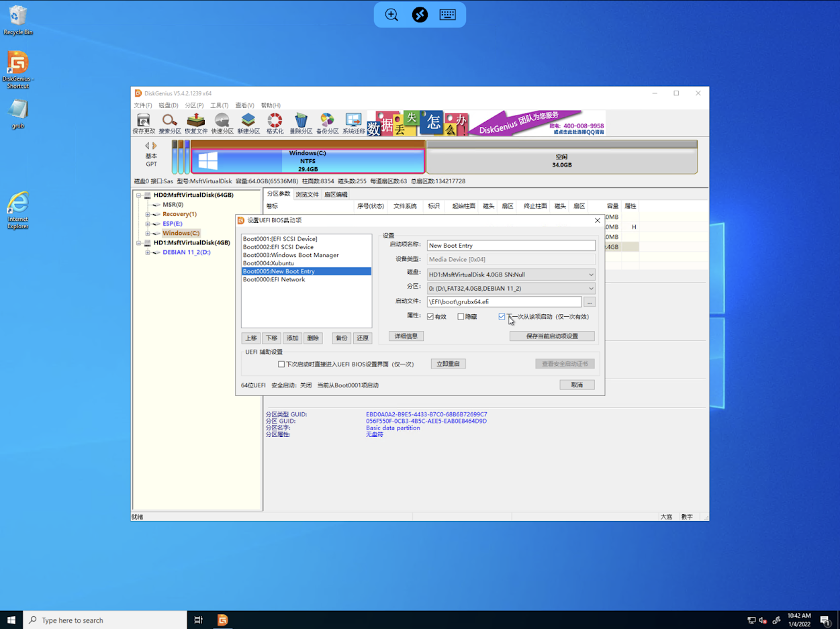Check the enter UEFI BIOS setup next boot box
This screenshot has width=840, height=629.
pos(281,365)
